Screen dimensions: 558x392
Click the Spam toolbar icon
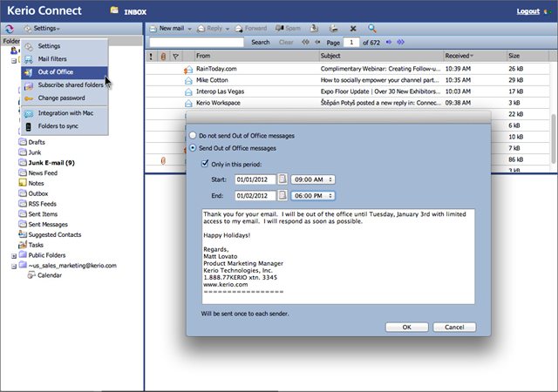pyautogui.click(x=279, y=28)
